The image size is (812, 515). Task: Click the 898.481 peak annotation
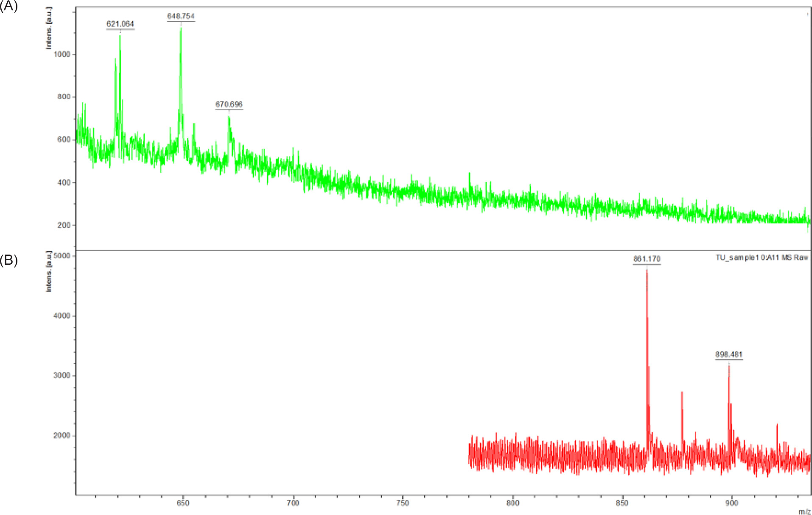(x=729, y=354)
